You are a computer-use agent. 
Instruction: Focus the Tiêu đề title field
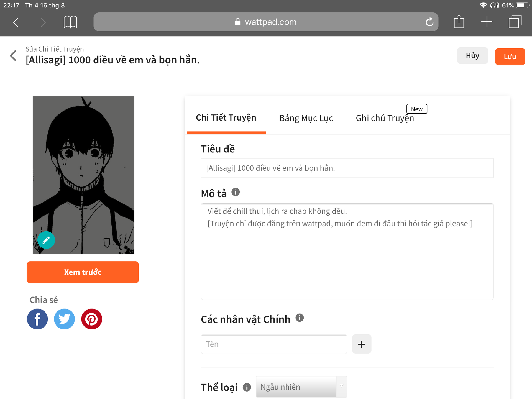coord(347,168)
